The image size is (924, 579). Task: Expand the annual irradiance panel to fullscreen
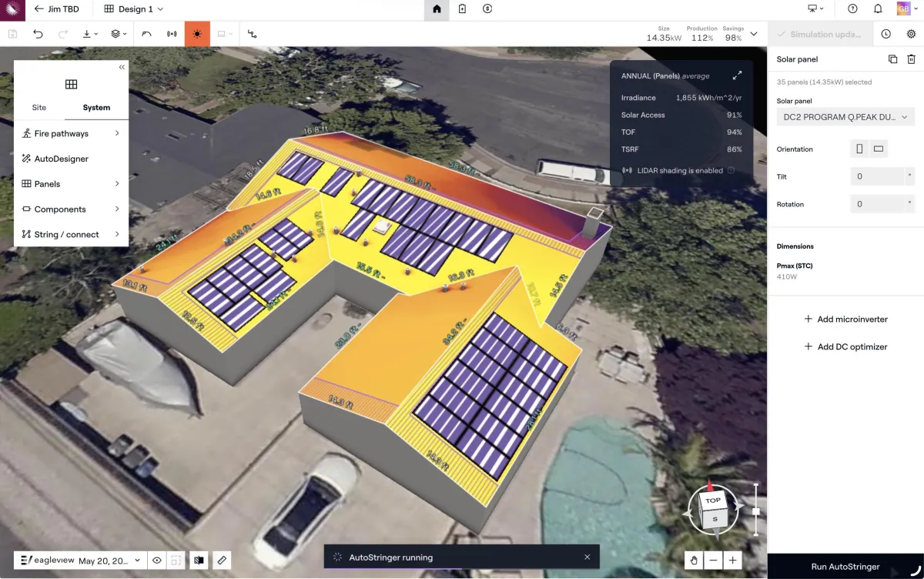(737, 75)
